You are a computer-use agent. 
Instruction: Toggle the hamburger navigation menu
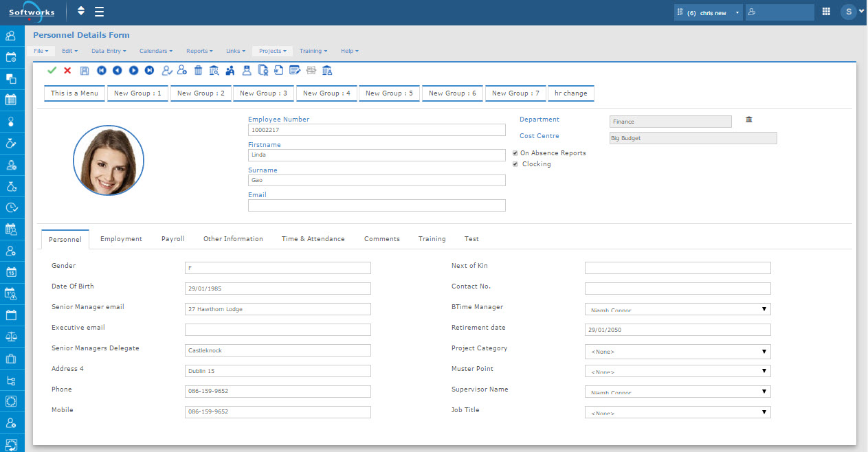[x=100, y=12]
